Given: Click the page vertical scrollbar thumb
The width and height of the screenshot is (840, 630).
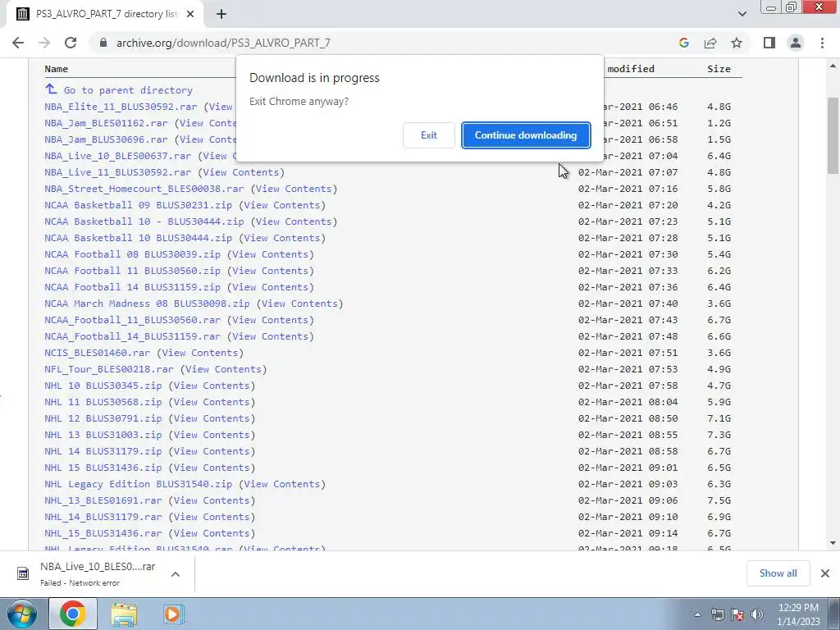Looking at the screenshot, I should point(833,135).
